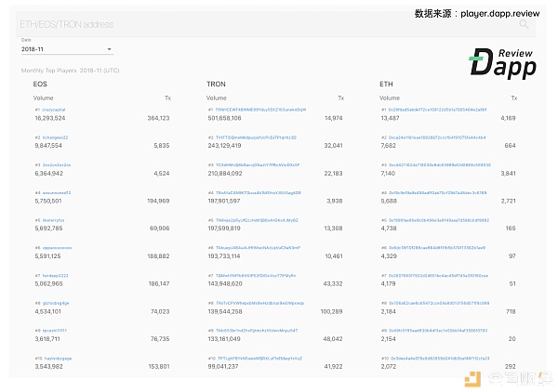The image size is (558, 392).
Task: Select EOS volume 4,534,101
Action: tap(47, 311)
